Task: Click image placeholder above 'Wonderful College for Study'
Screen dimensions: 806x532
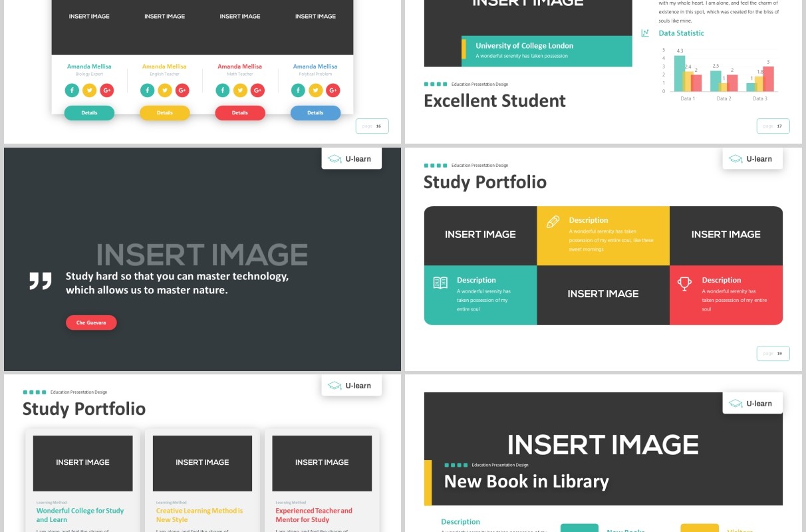Action: [x=82, y=464]
